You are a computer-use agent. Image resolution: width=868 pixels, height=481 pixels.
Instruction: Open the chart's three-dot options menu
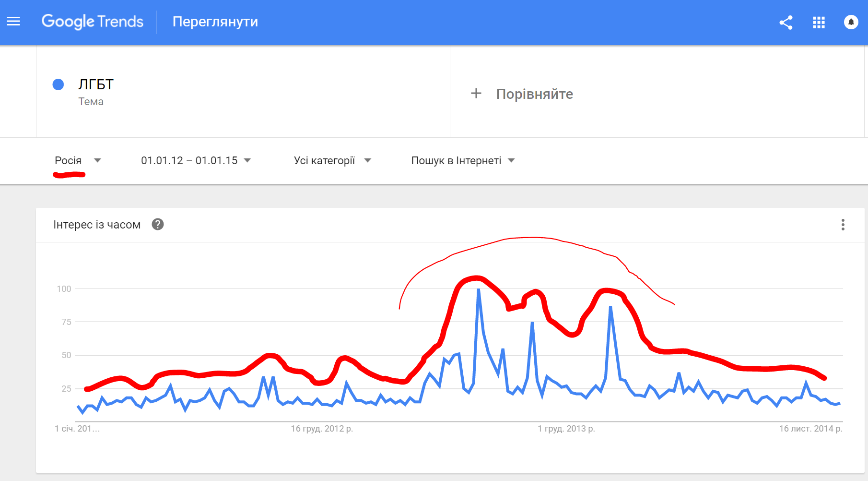843,225
